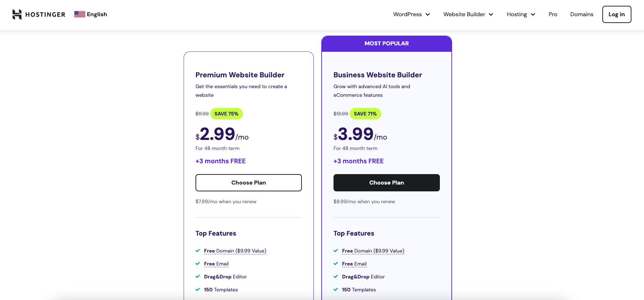Click Drag&Drop Editor in Business plan

point(363,277)
